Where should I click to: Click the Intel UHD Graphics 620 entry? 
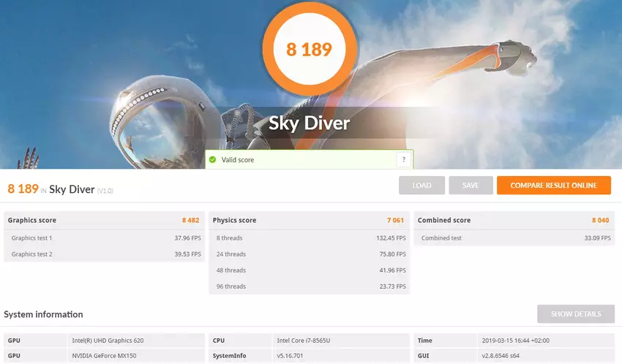108,340
